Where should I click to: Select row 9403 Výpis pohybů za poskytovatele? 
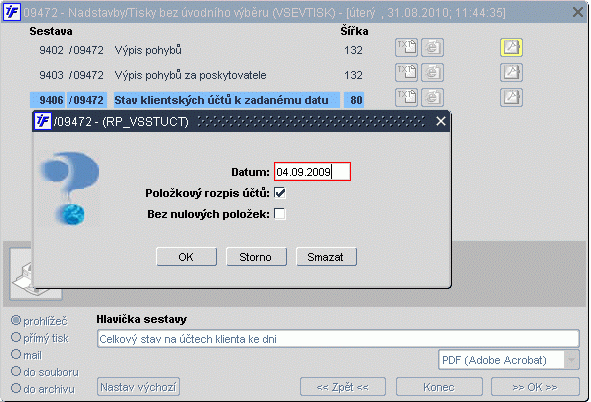(196, 75)
